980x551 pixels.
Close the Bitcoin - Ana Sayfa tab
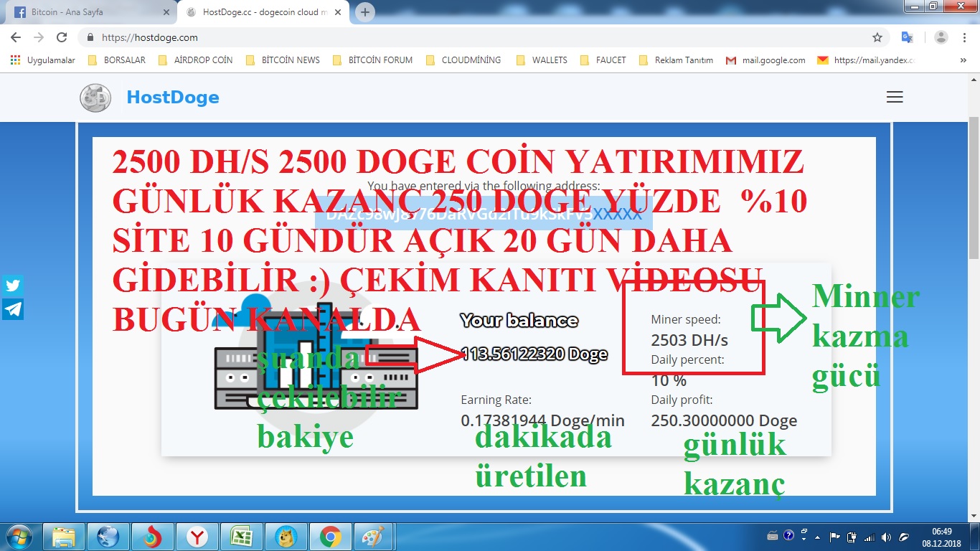tap(166, 12)
